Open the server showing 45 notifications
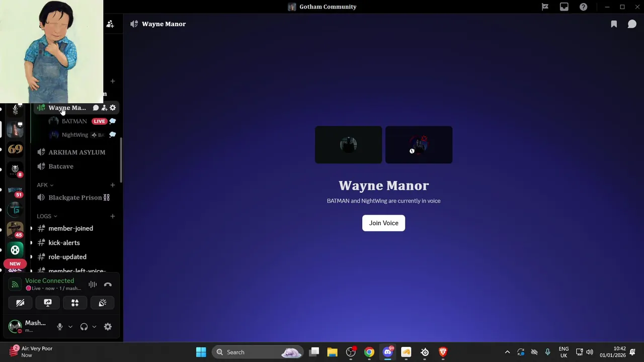Screen dimensions: 644x362 [15, 230]
